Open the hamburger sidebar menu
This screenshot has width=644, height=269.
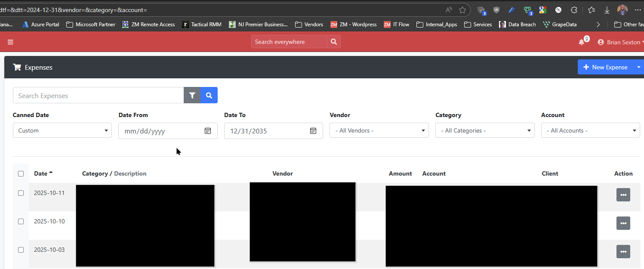(10, 42)
